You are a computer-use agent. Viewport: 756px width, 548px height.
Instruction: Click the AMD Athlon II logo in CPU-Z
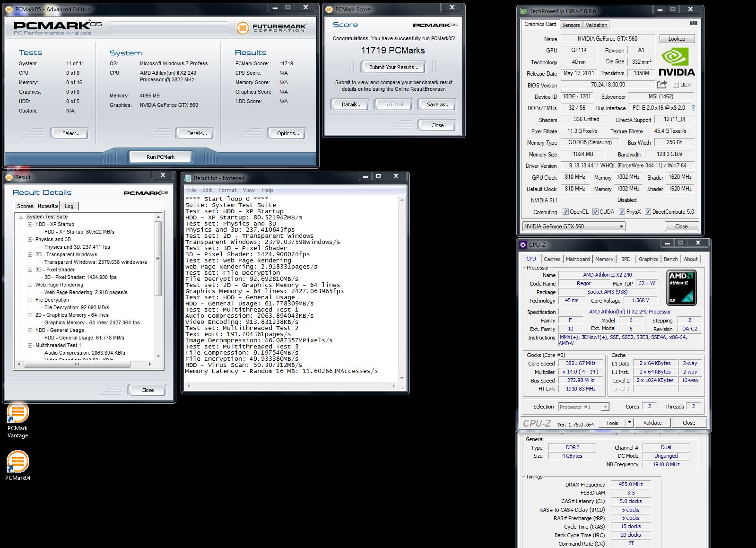click(x=681, y=287)
